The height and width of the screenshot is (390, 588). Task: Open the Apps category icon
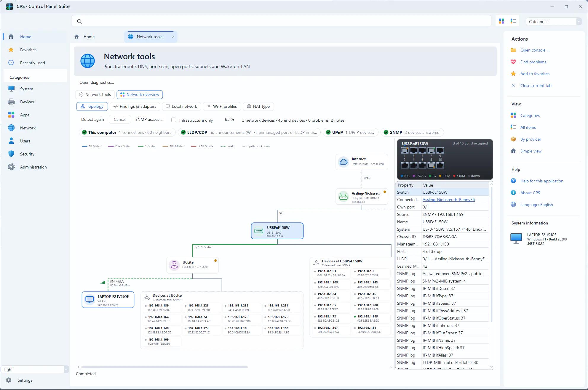11,115
